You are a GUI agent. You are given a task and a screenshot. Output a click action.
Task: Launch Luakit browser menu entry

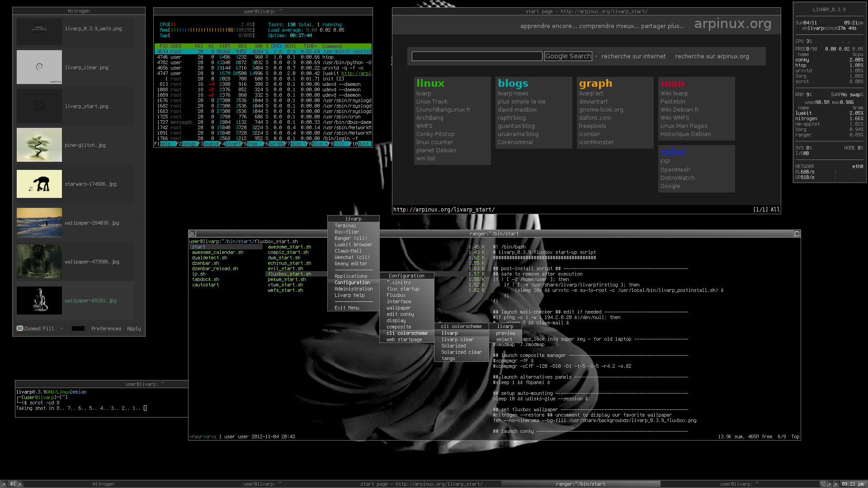(x=354, y=244)
